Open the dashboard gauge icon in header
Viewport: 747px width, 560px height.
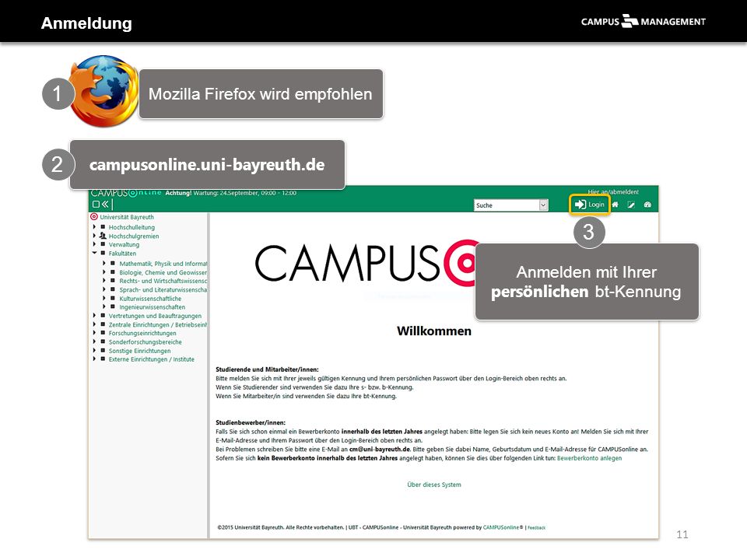pyautogui.click(x=647, y=205)
